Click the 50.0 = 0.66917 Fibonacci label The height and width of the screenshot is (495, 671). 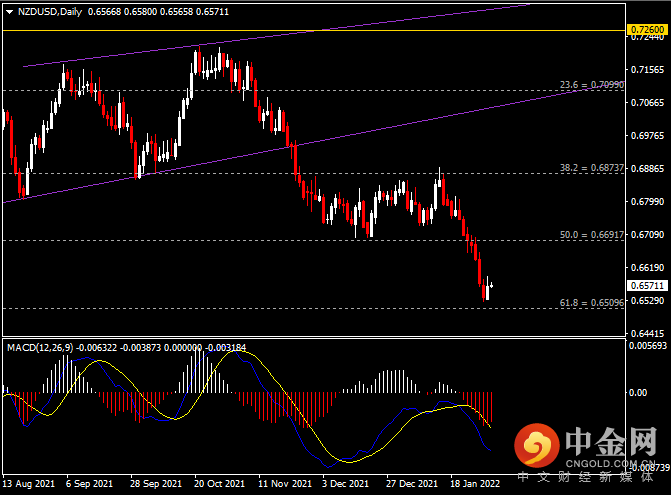point(594,236)
